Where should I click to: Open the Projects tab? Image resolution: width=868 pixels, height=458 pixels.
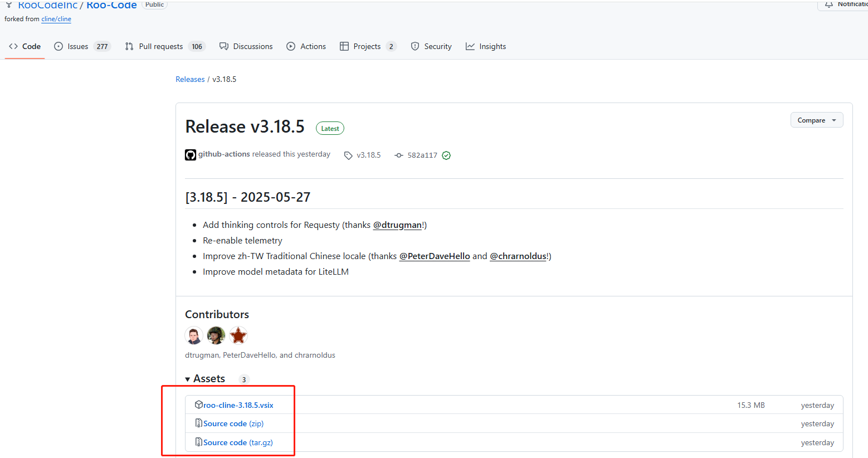[x=368, y=46]
